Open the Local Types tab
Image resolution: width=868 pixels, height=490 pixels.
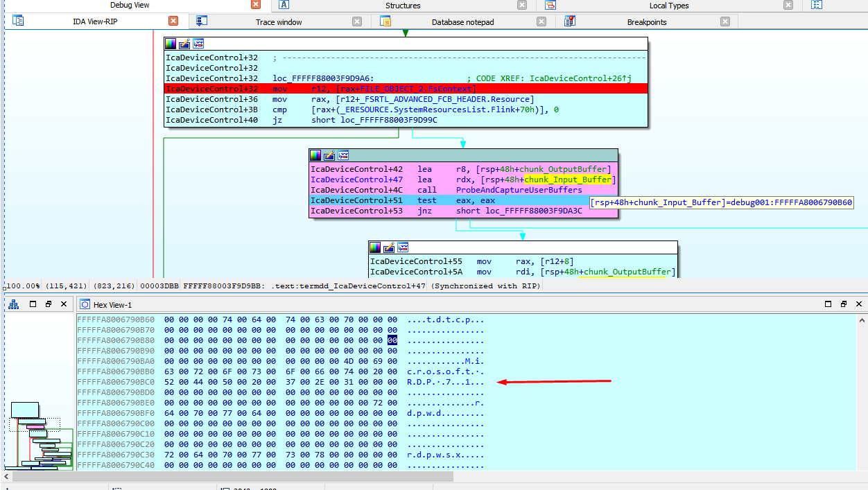point(669,6)
